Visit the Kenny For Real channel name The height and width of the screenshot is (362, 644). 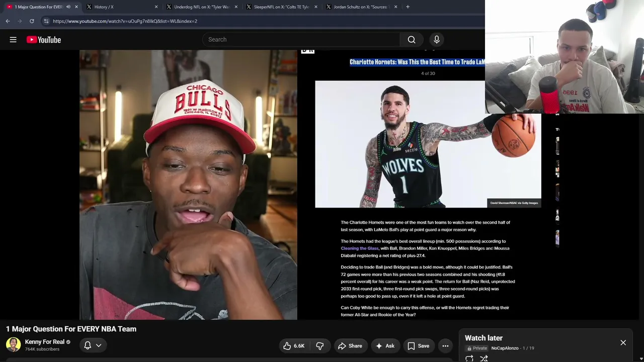(45, 342)
